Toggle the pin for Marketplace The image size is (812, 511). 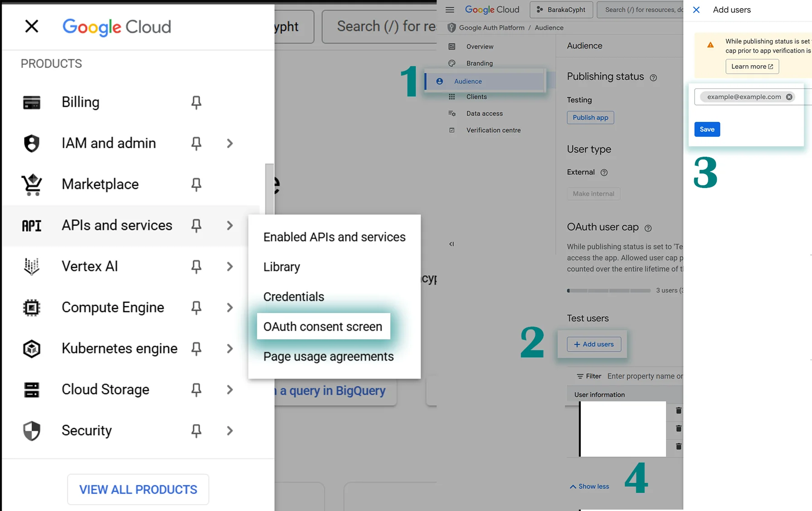click(196, 184)
